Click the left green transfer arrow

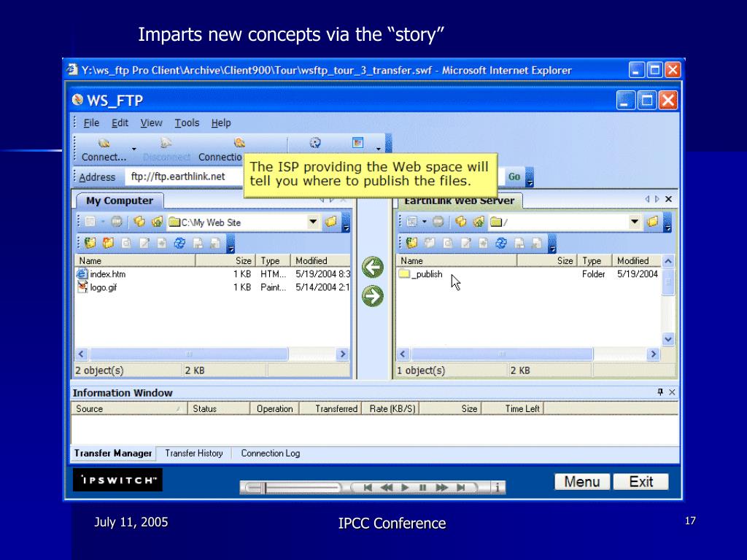[373, 267]
